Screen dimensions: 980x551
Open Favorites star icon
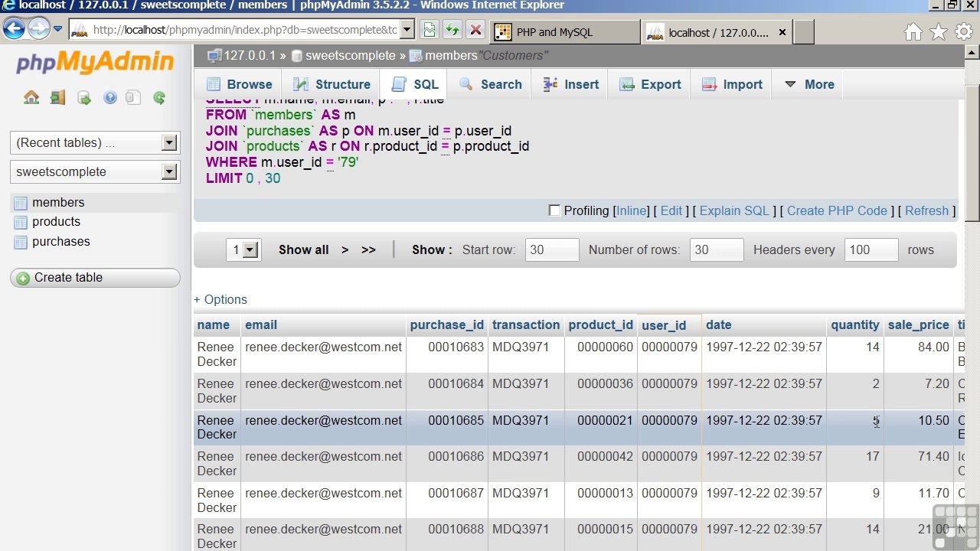pyautogui.click(x=939, y=31)
